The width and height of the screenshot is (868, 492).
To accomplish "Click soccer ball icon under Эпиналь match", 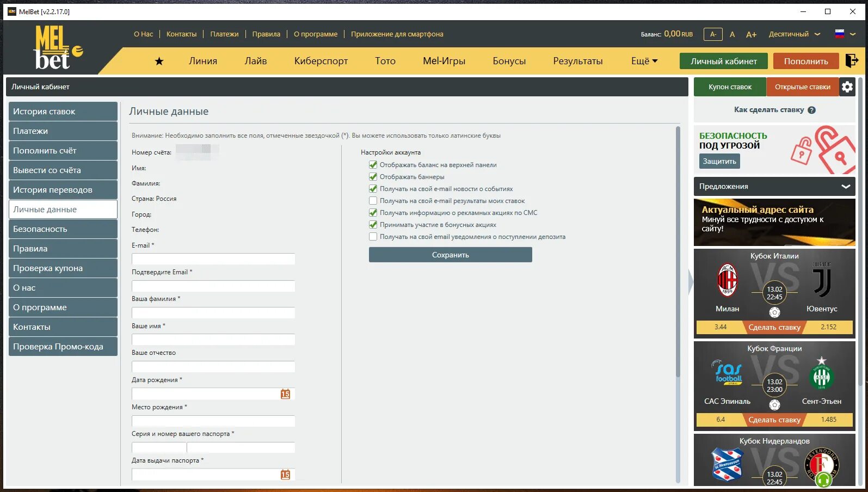I will coord(774,405).
